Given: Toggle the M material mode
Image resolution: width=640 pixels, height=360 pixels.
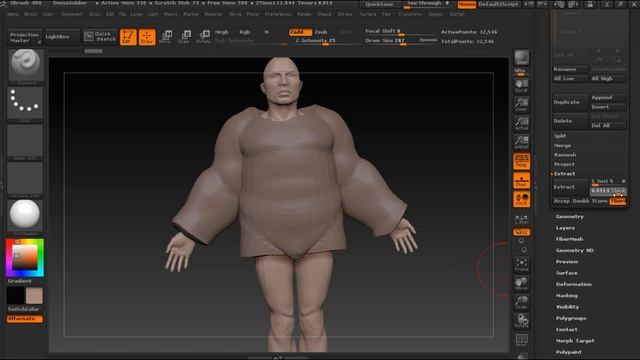Looking at the screenshot, I should [267, 32].
